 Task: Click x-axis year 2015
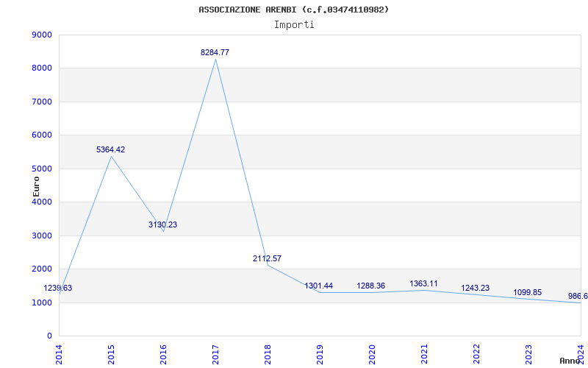tap(111, 355)
